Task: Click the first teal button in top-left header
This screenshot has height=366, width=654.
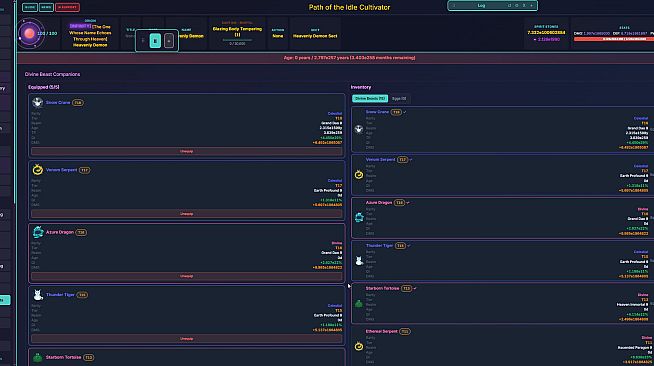Action: click(x=30, y=7)
